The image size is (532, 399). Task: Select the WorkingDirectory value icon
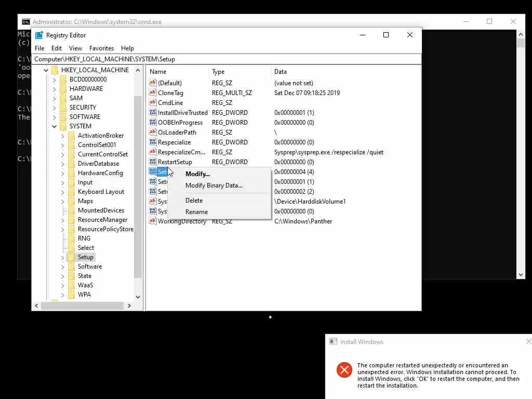click(x=153, y=220)
